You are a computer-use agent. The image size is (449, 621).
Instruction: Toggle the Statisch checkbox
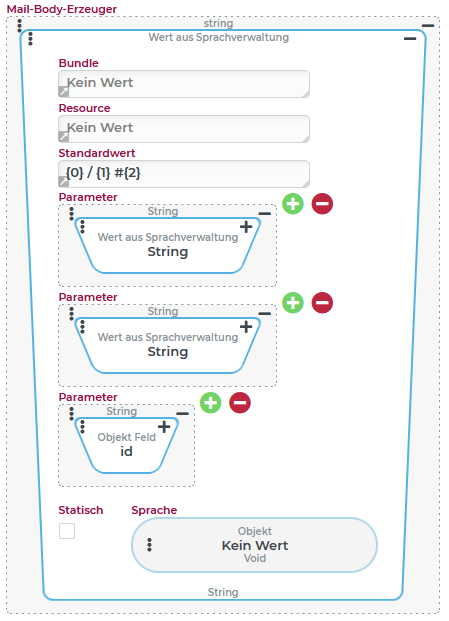click(67, 531)
